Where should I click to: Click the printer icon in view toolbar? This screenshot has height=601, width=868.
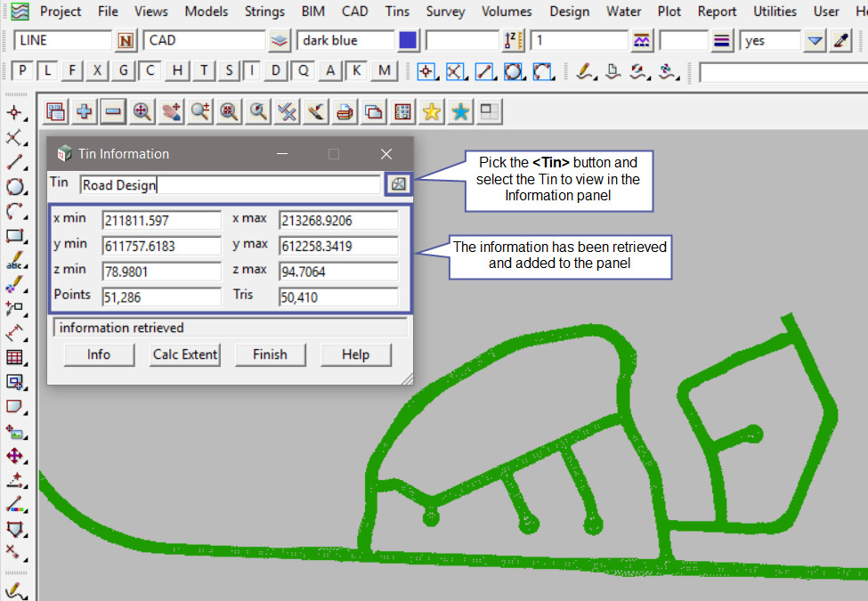tap(345, 111)
